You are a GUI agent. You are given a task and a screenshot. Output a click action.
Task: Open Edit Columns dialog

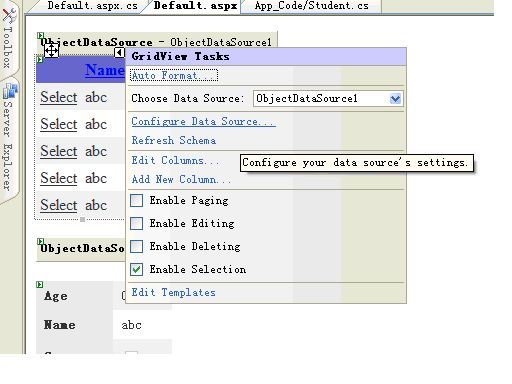tap(175, 160)
